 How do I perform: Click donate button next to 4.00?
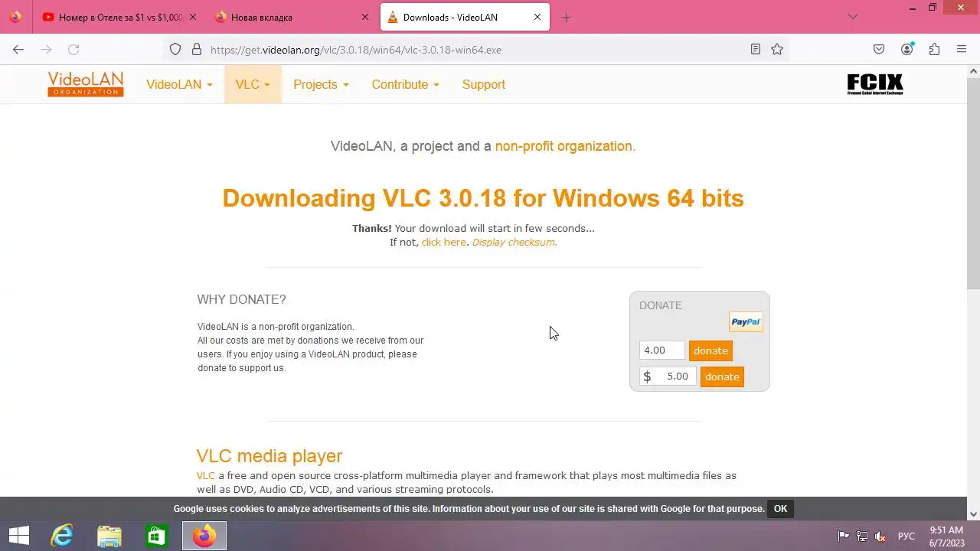710,350
